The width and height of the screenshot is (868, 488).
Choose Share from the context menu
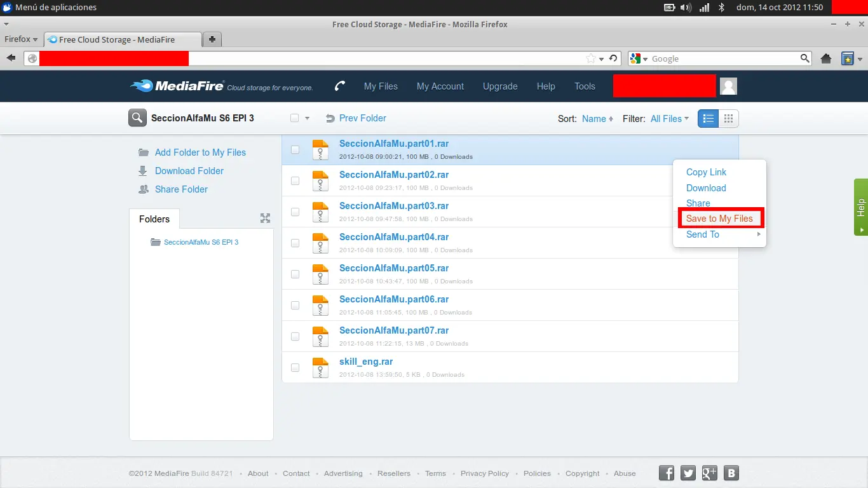pos(698,203)
